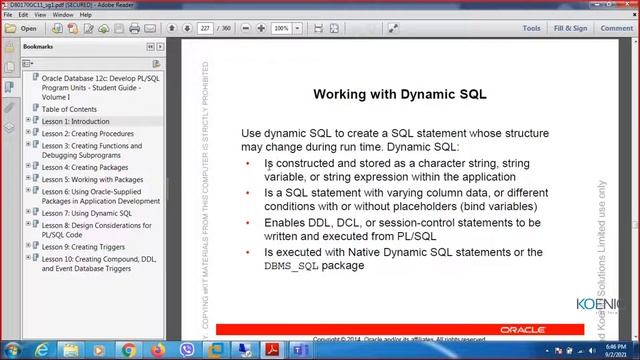
Task: Open the bookmarks options dropdown menu
Action: [28, 64]
